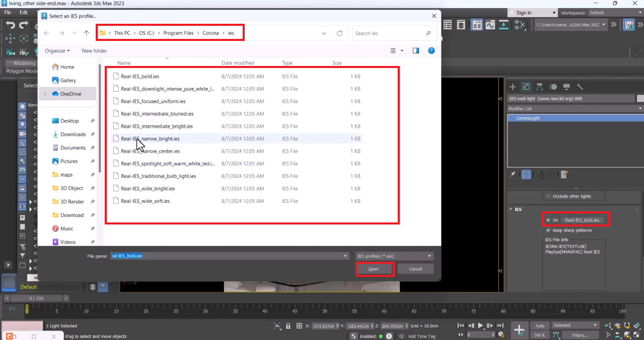The width and height of the screenshot is (644, 340).
Task: Go up one folder level in dialog
Action: click(x=86, y=33)
